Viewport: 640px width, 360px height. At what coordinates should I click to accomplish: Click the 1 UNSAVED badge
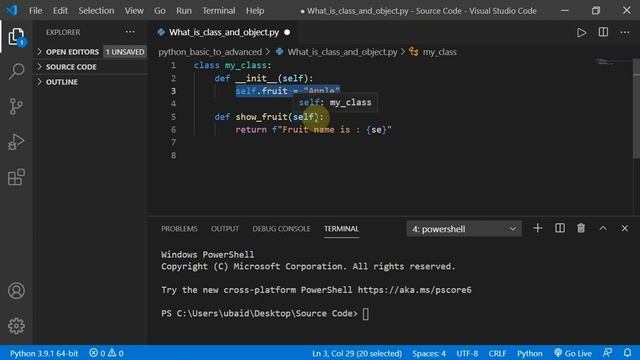(125, 52)
